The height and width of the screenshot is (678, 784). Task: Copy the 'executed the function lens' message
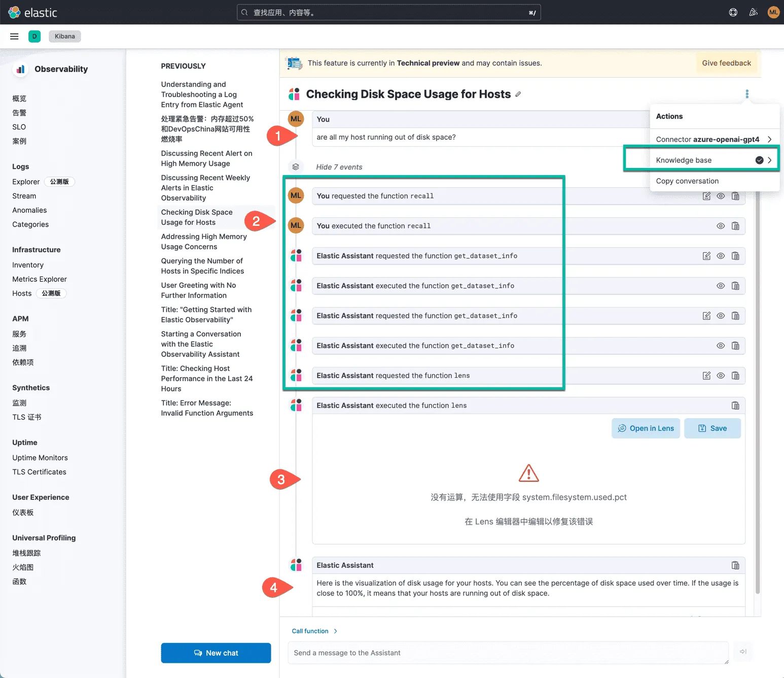735,405
